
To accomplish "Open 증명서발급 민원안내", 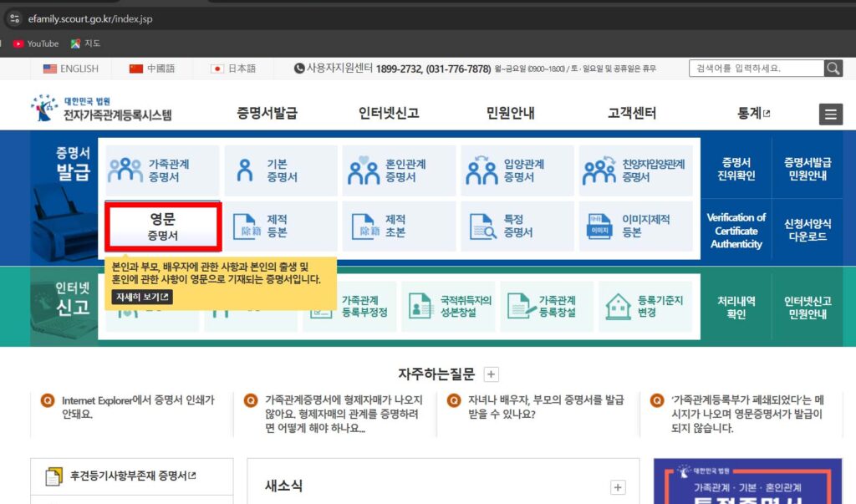I will [808, 169].
